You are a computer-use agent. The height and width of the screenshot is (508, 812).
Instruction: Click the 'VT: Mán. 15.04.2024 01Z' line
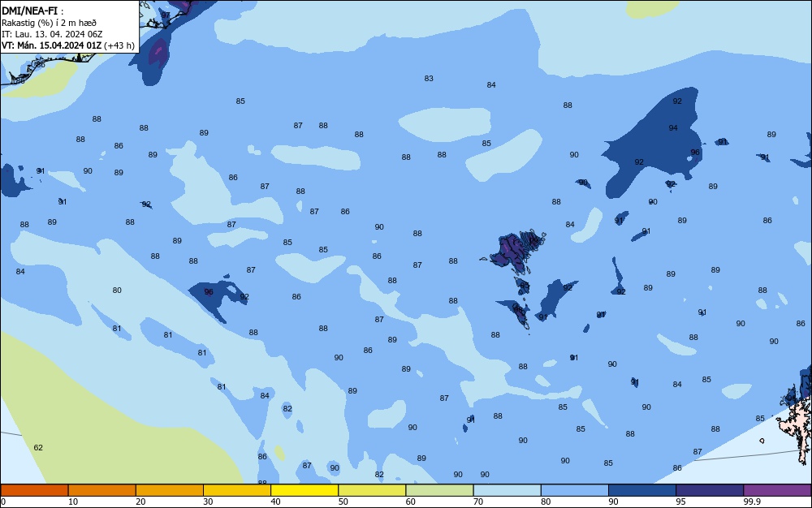52,45
